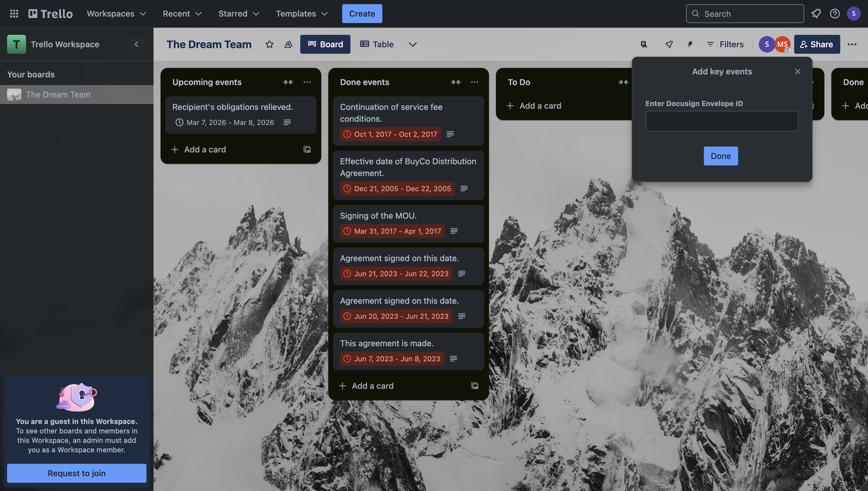The width and height of the screenshot is (868, 491).
Task: Click the Request to join button
Action: click(x=76, y=473)
